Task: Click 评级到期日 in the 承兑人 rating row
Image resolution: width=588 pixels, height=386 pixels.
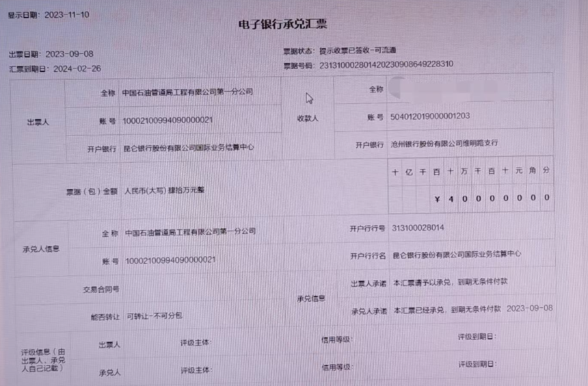Action: (x=478, y=364)
